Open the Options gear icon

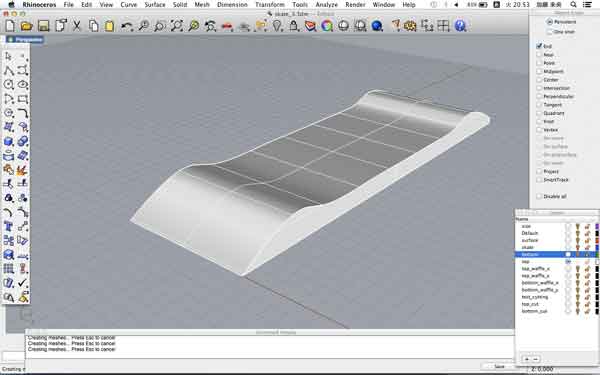pyautogui.click(x=410, y=26)
